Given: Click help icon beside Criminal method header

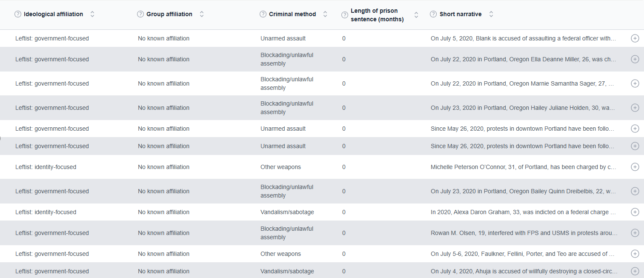Looking at the screenshot, I should [x=263, y=14].
